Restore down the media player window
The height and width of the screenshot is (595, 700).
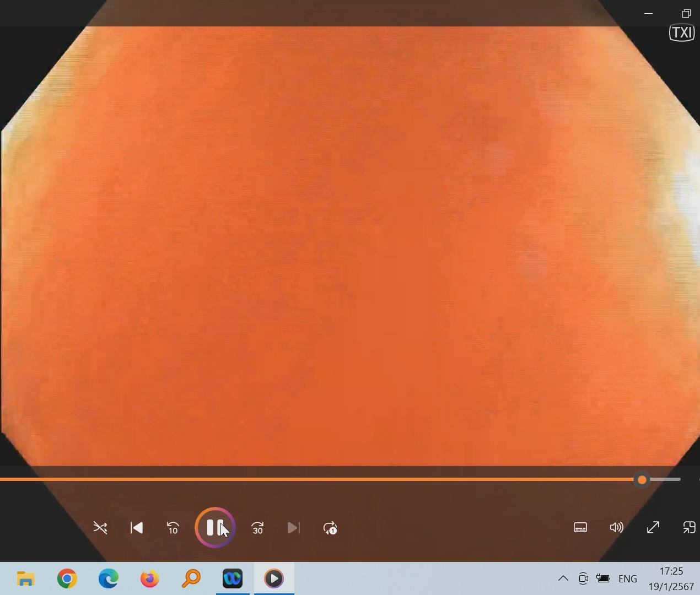tap(686, 13)
